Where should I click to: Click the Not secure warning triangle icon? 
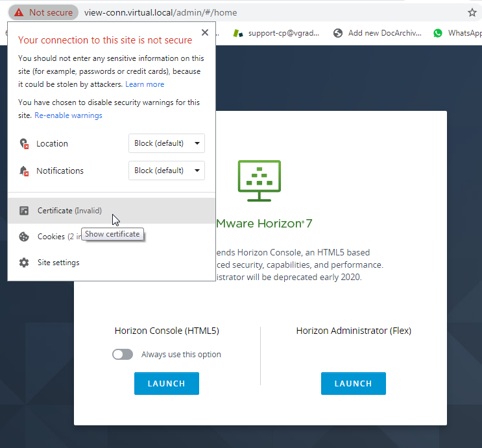click(19, 12)
